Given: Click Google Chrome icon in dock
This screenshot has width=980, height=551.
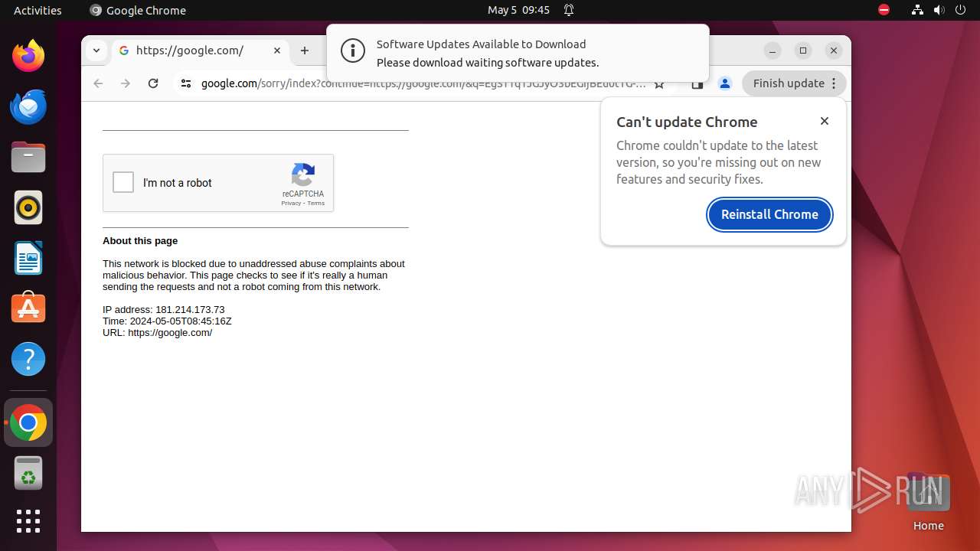Looking at the screenshot, I should tap(28, 422).
